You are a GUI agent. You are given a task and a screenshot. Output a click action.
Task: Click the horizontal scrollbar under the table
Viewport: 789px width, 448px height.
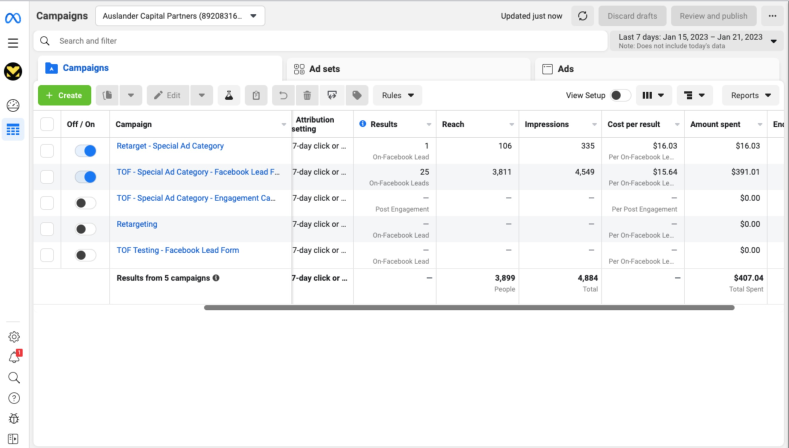(469, 308)
